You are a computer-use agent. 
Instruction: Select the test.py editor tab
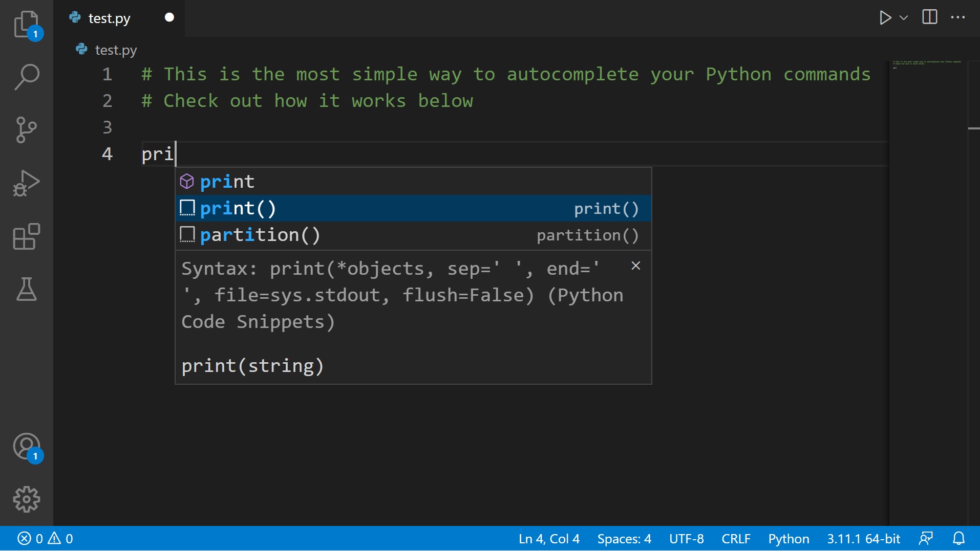click(x=109, y=18)
